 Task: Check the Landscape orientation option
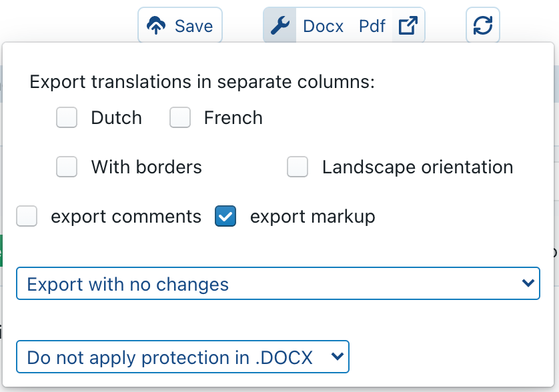[298, 167]
